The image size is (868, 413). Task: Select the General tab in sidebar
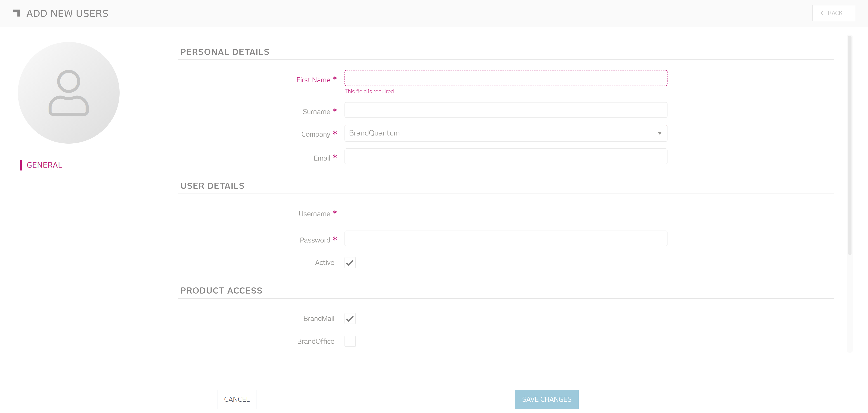pos(44,165)
